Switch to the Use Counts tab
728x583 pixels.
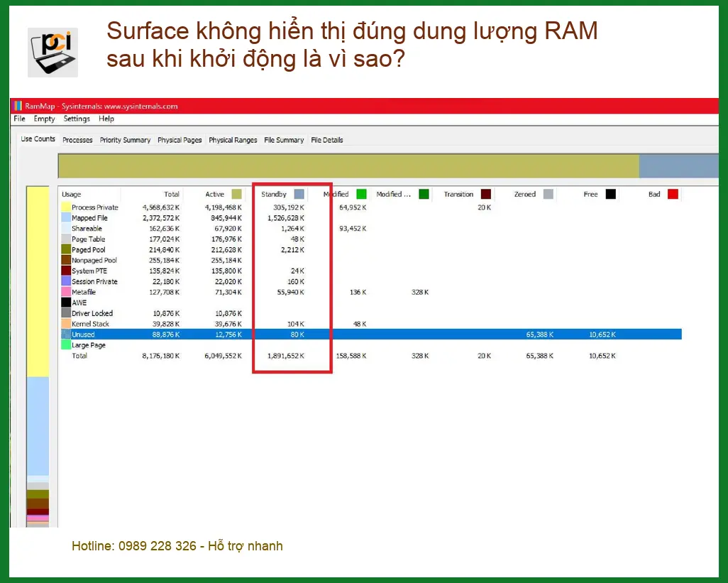38,139
